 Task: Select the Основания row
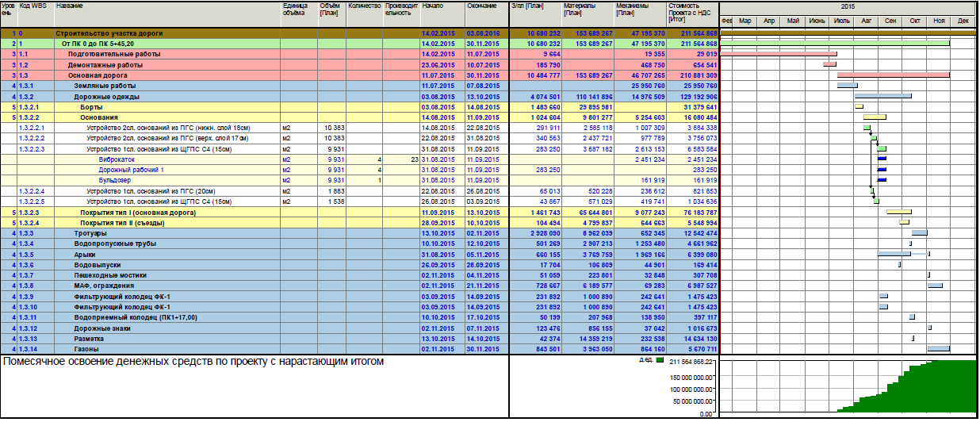[x=360, y=117]
